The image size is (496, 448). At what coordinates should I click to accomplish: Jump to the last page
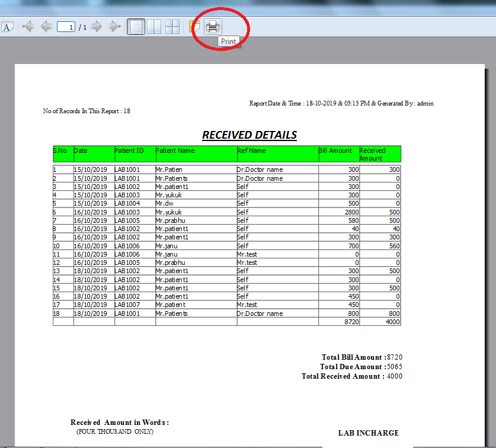click(x=114, y=26)
